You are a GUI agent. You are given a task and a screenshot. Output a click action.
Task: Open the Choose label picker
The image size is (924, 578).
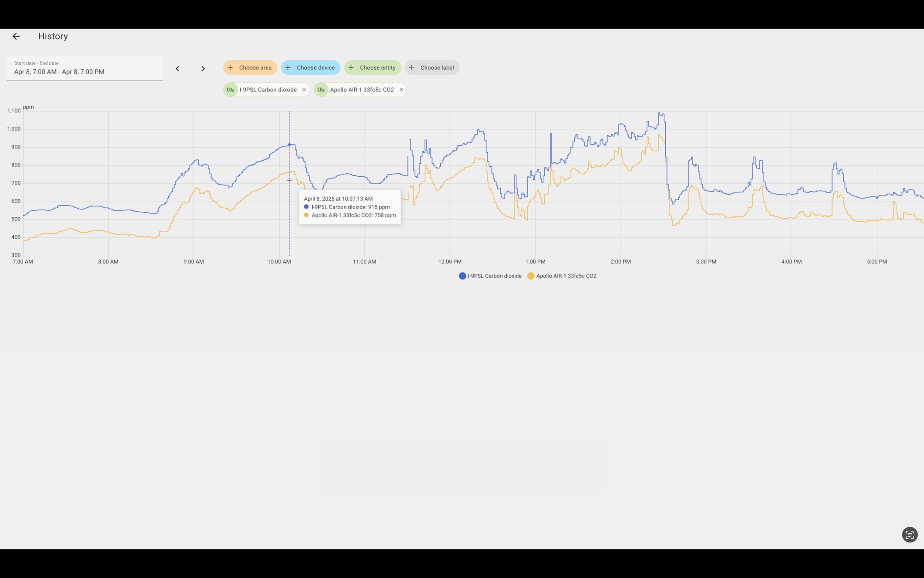click(x=432, y=68)
